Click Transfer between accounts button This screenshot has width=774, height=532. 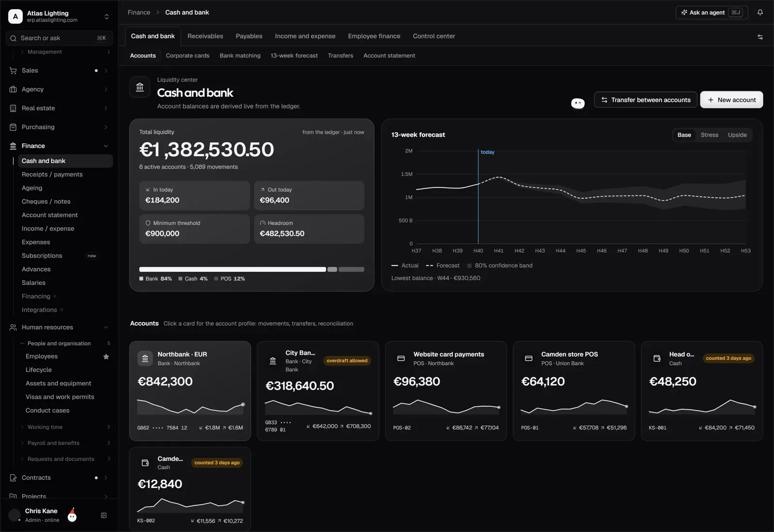(645, 100)
